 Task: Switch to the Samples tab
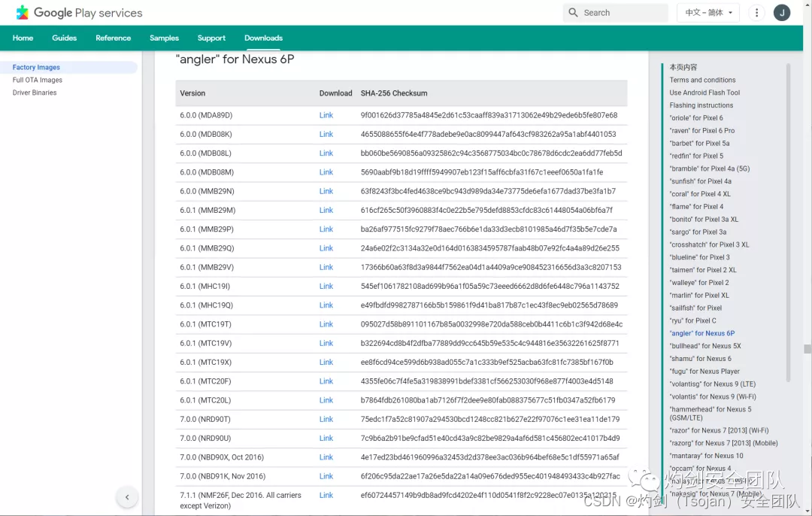coord(164,38)
